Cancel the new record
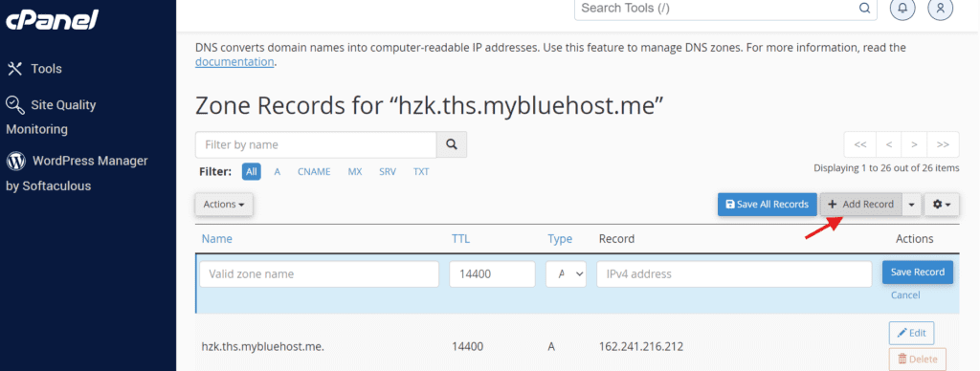Viewport: 980px width, 371px height. [x=905, y=295]
